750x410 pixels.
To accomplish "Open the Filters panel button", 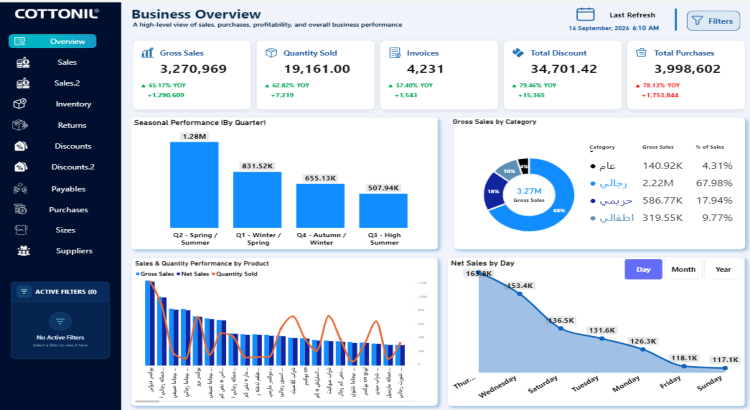I will tap(713, 21).
